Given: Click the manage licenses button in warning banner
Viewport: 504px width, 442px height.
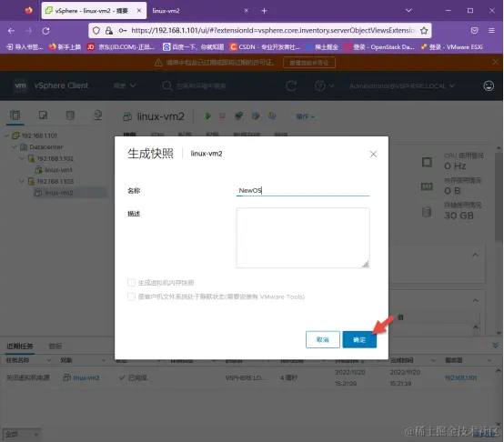Looking at the screenshot, I should pyautogui.click(x=309, y=63).
